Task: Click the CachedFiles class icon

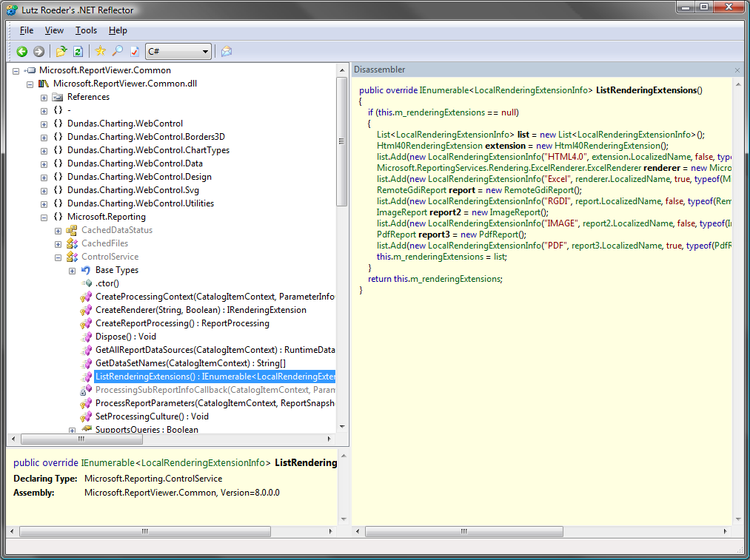Action: (72, 243)
